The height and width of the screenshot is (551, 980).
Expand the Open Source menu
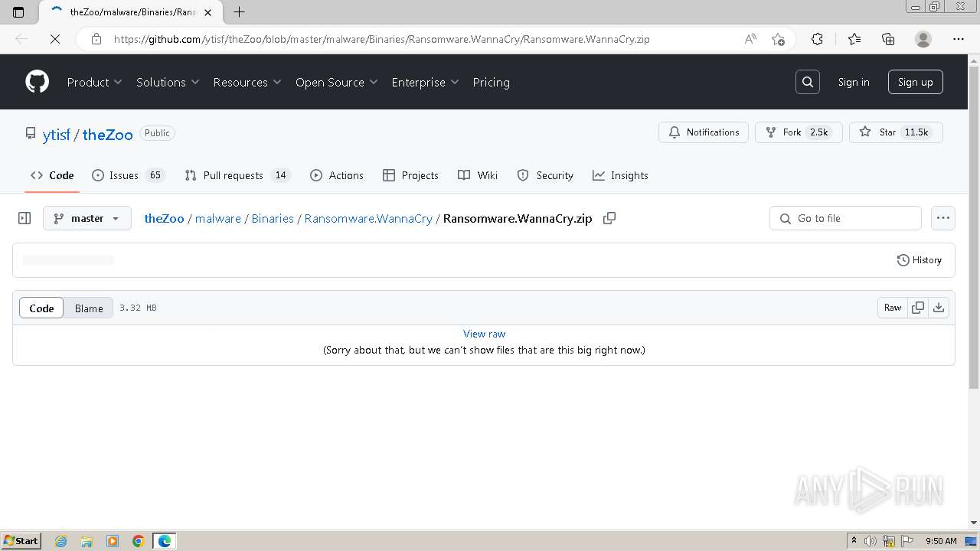337,82
